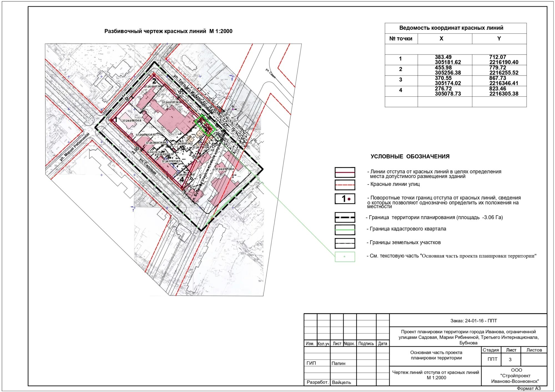
Task: Click the green asterisk legend symbol
Action: coord(345,257)
